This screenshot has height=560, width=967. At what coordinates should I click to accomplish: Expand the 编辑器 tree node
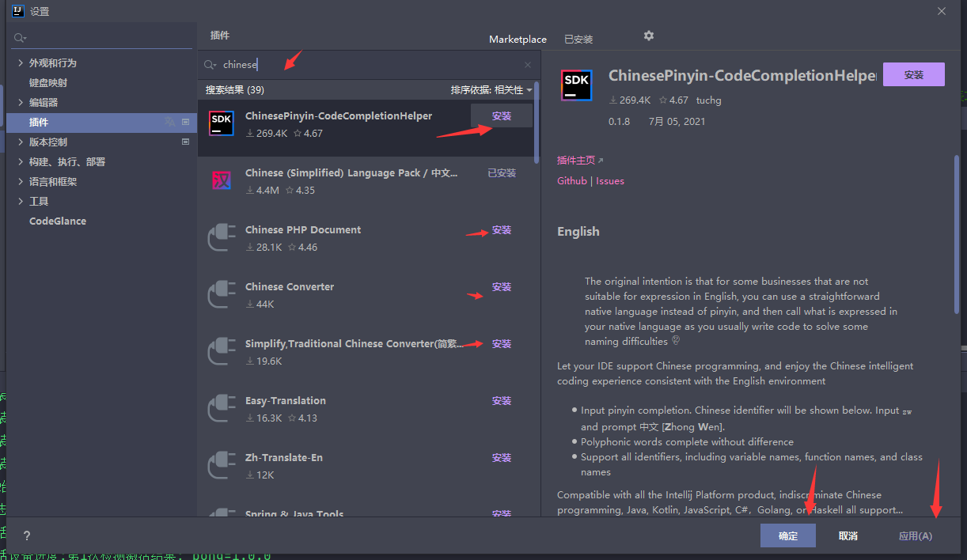pyautogui.click(x=21, y=103)
